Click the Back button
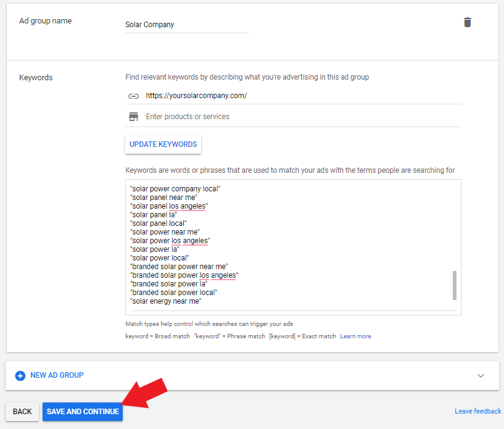Screen dimensions: 504x429 (x=22, y=411)
